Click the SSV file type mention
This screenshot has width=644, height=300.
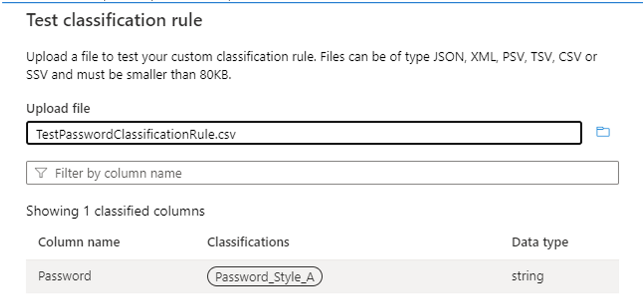(37, 77)
